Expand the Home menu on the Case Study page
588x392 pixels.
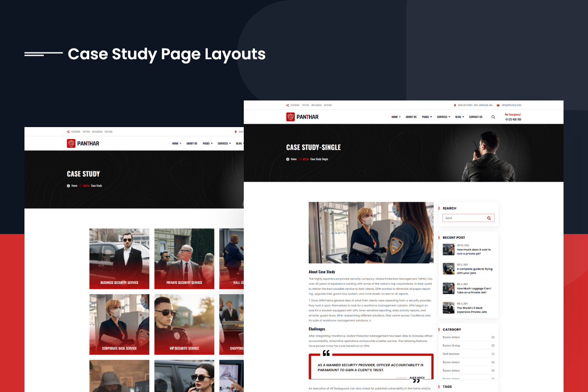pyautogui.click(x=176, y=143)
